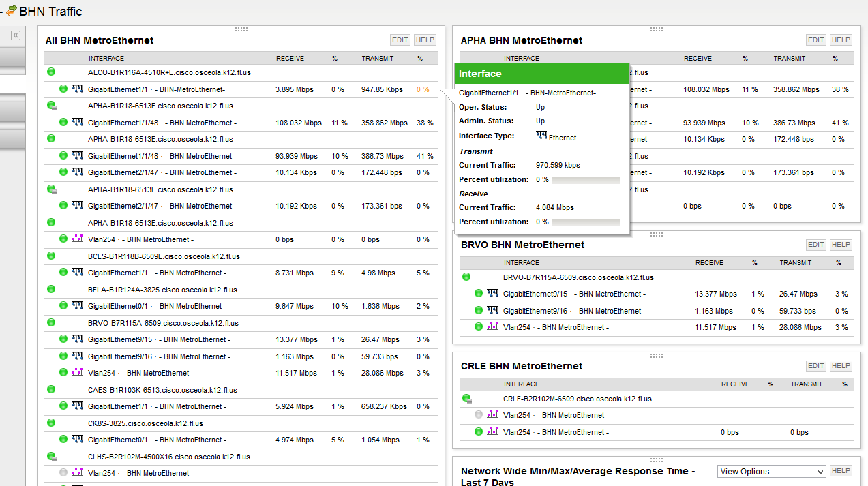Click the BHN Traffic title icon
Screen dimensions: 868x486
(12, 11)
